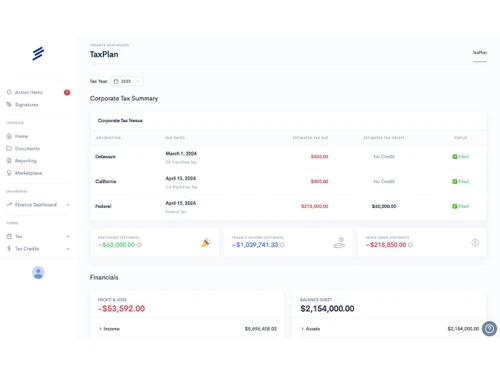Click the California jurisdiction cell
This screenshot has width=500, height=375.
106,181
